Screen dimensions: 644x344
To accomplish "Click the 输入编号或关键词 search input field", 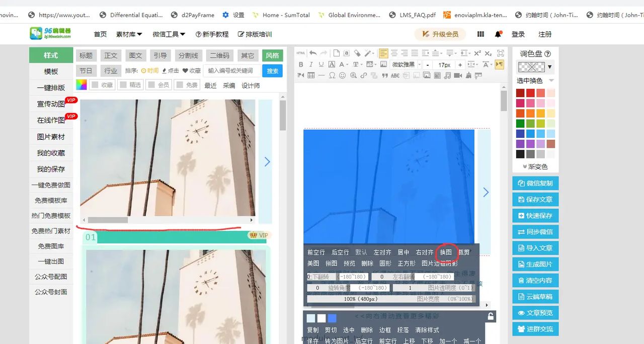I will coord(229,70).
